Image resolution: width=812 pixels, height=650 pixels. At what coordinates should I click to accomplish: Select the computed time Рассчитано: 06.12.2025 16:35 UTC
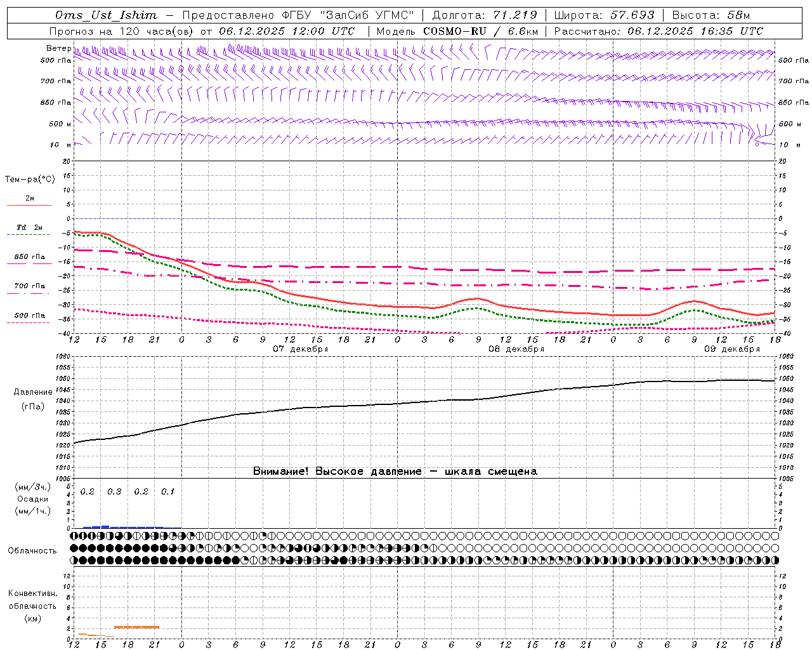658,31
